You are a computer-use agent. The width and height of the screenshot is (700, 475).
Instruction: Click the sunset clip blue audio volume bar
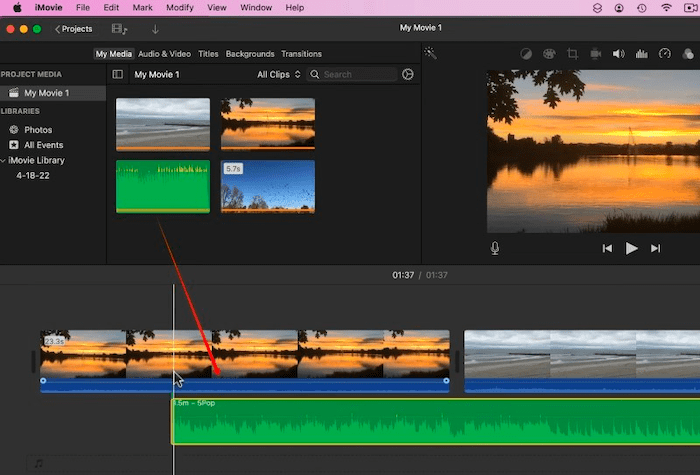tap(245, 386)
